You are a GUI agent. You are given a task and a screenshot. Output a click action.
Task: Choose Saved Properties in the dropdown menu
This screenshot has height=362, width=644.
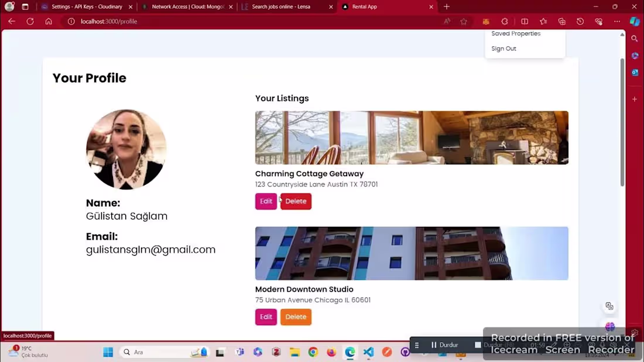pos(516,34)
